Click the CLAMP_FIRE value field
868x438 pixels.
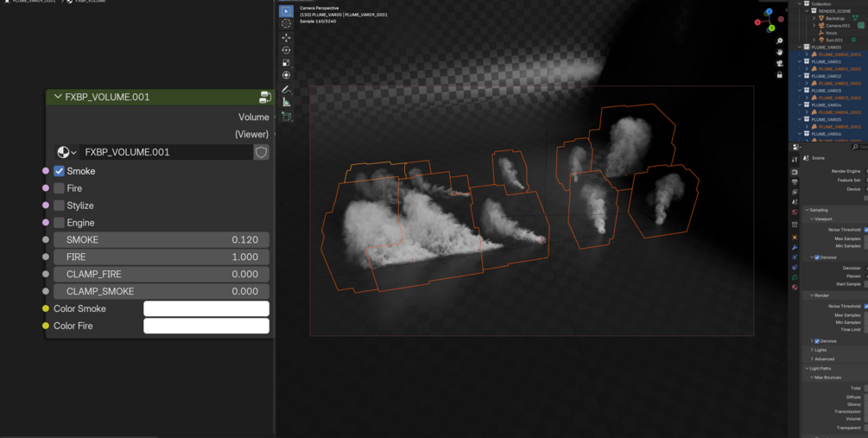tap(162, 274)
